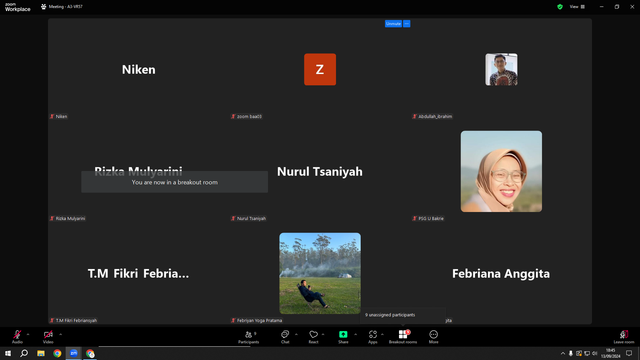Viewport: 640px width, 360px height.
Task: Open the Breakout rooms window
Action: [403, 337]
